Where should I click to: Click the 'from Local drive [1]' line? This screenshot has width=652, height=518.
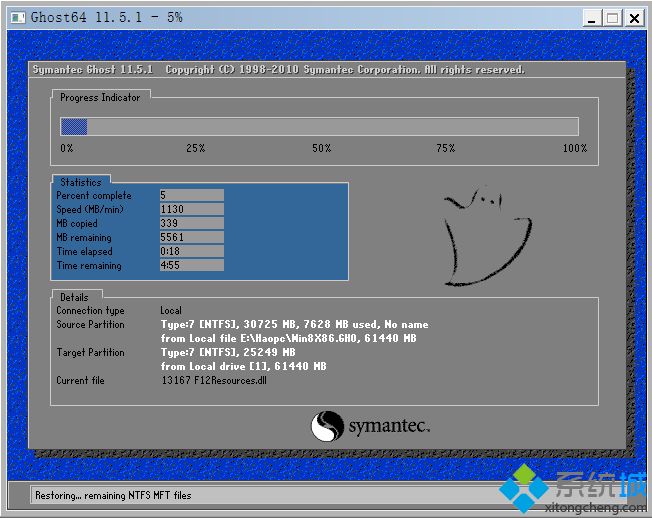[x=244, y=366]
